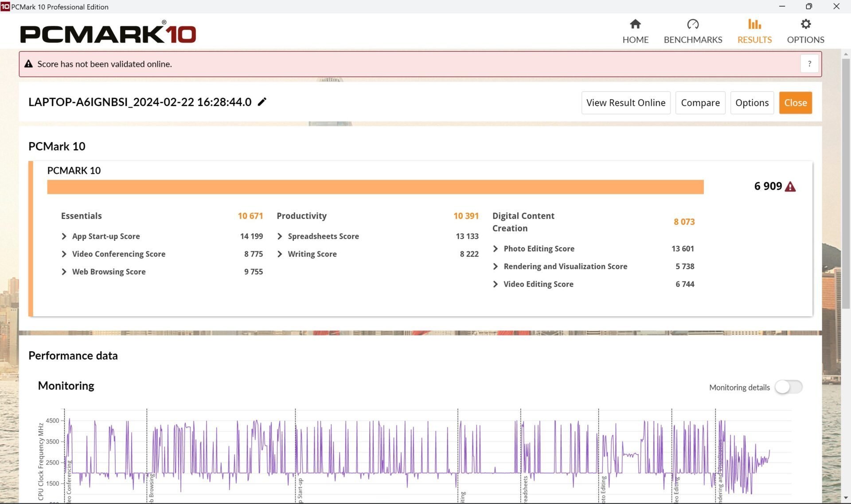This screenshot has width=851, height=504.
Task: Click the Spreadsheets value 13 133
Action: tap(467, 236)
